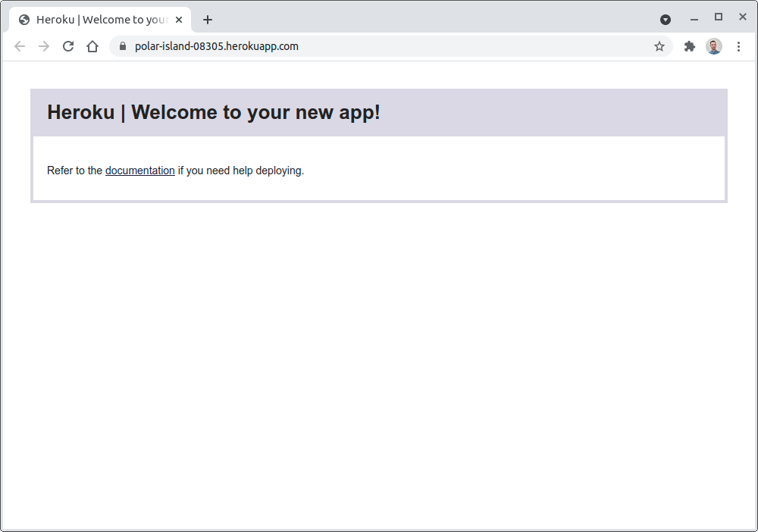Go to the Home page
This screenshot has width=758, height=532.
pos(92,46)
